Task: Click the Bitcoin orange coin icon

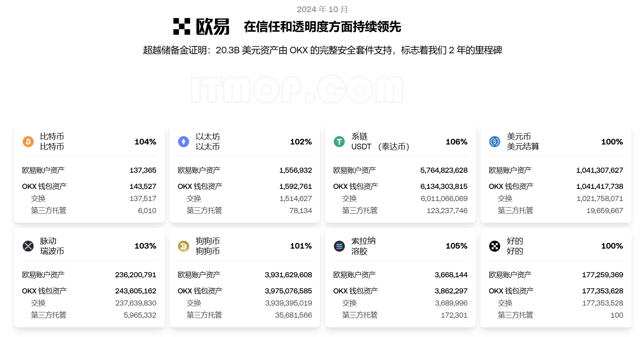Action: [x=28, y=142]
